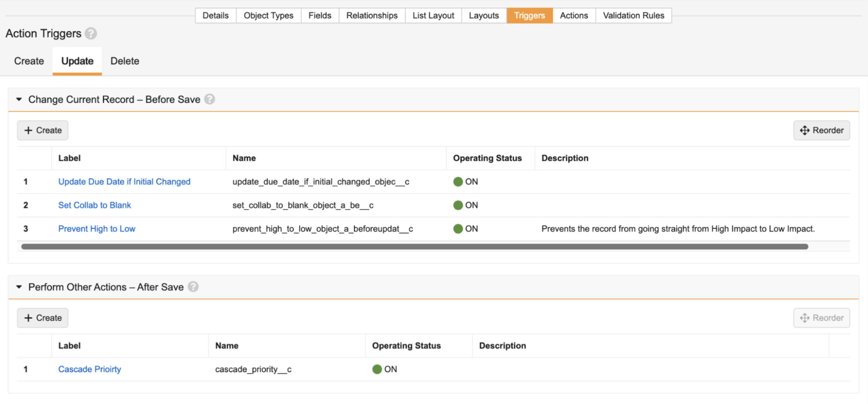Screen dimensions: 868x404
Task: Click help icon beside After Save heading
Action: click(x=193, y=287)
